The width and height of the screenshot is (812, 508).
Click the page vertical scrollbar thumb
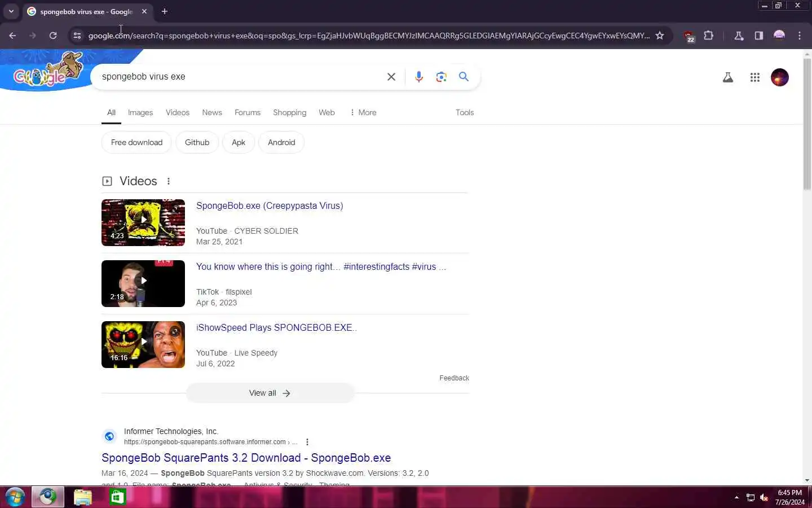[807, 124]
